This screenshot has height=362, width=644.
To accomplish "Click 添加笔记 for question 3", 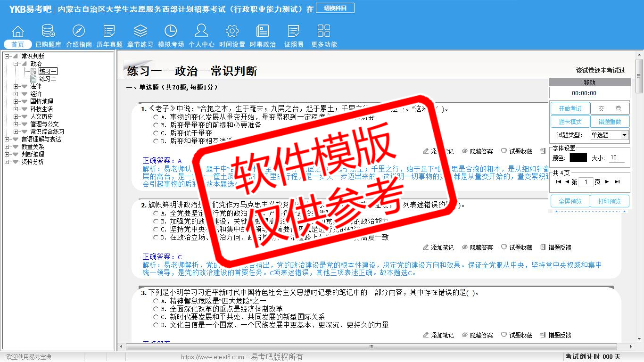I will (x=438, y=335).
